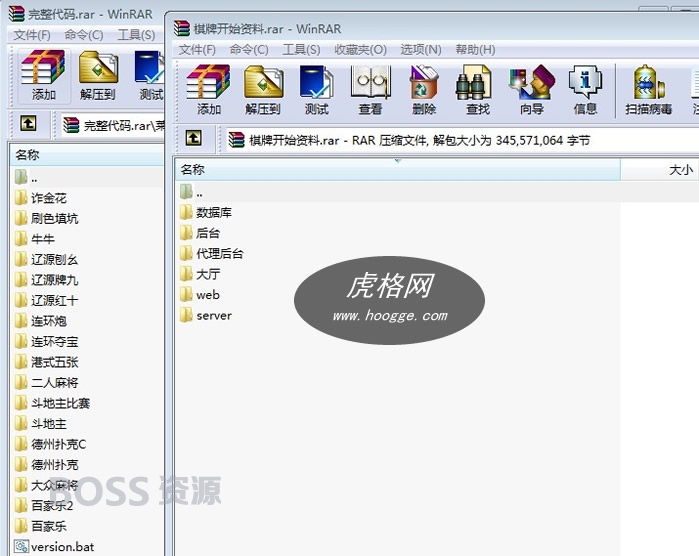This screenshot has height=556, width=699.
Task: Click up-one-level button in back window
Action: pyautogui.click(x=28, y=124)
